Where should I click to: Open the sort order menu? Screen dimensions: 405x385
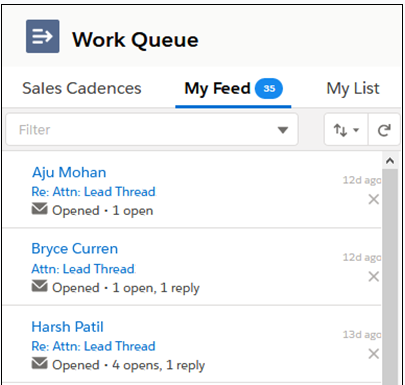(x=346, y=130)
